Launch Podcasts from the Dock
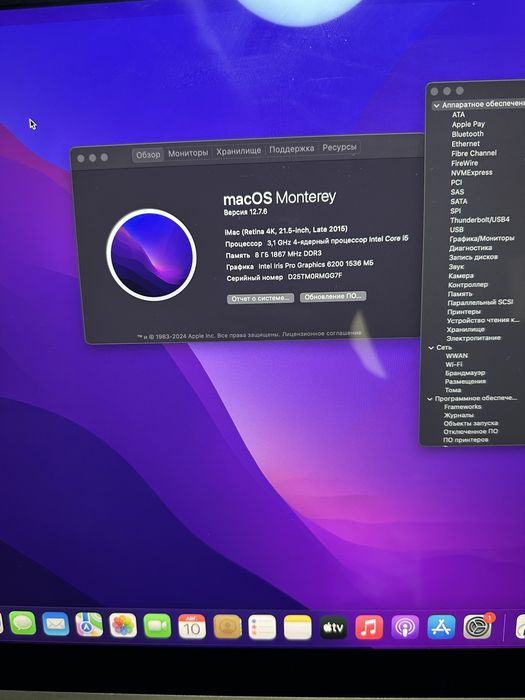Viewport: 525px width, 700px height. click(405, 627)
